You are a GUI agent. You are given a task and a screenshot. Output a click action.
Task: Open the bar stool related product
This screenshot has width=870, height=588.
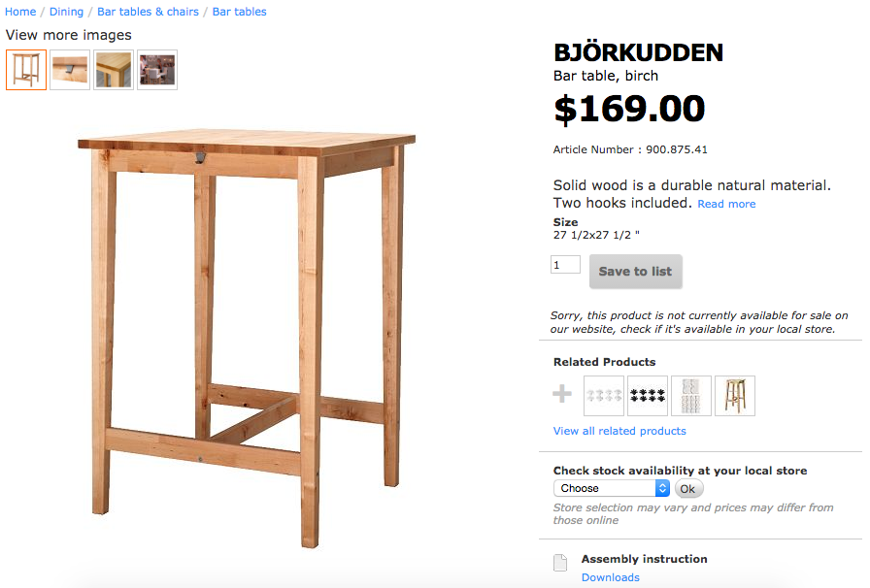coord(735,396)
